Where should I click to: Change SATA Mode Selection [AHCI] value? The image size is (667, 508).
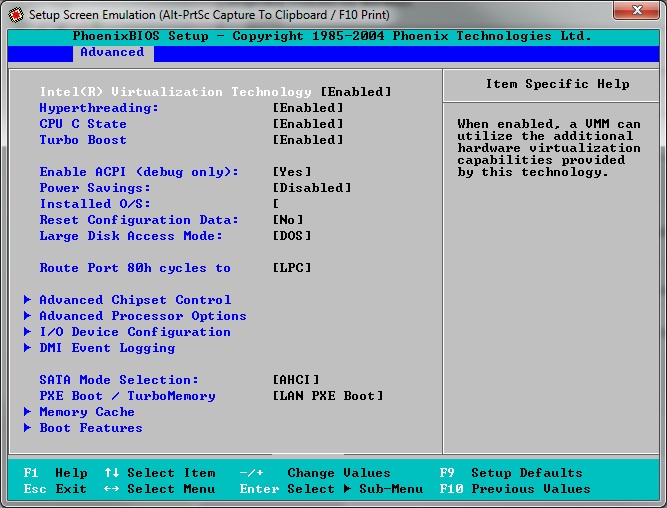296,380
